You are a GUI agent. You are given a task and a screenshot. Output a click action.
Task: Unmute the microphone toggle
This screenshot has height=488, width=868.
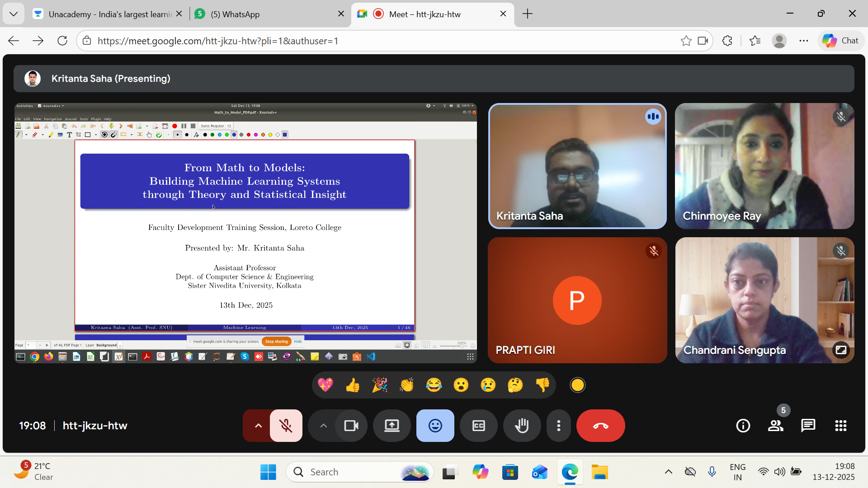point(286,426)
